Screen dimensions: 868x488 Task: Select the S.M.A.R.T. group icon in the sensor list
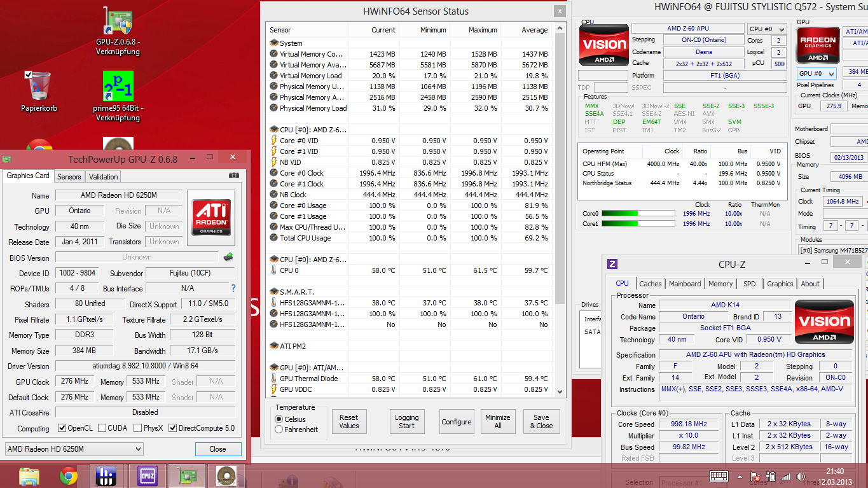[273, 292]
